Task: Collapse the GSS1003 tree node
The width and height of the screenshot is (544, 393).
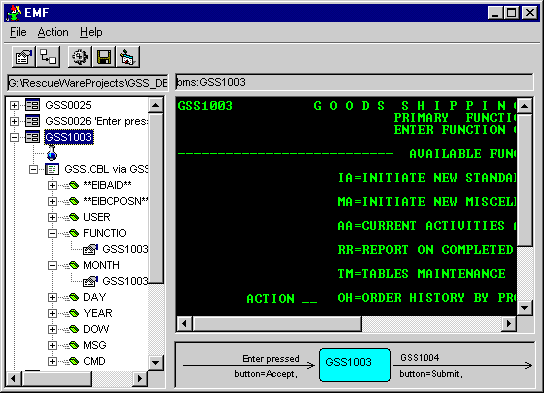Action: click(14, 137)
